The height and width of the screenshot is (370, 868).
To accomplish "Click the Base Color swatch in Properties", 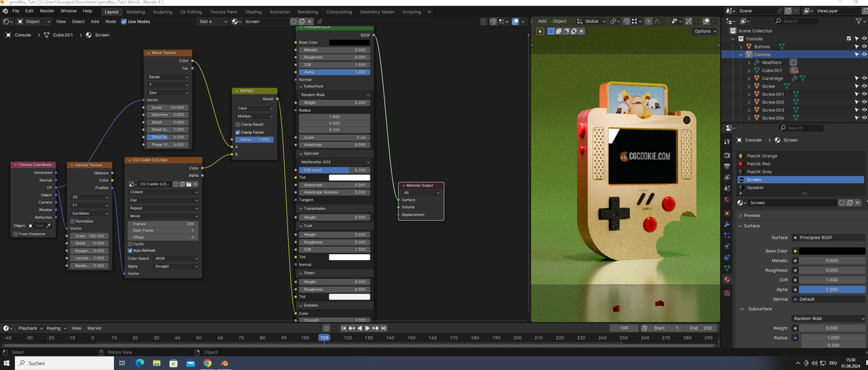I will click(x=831, y=251).
